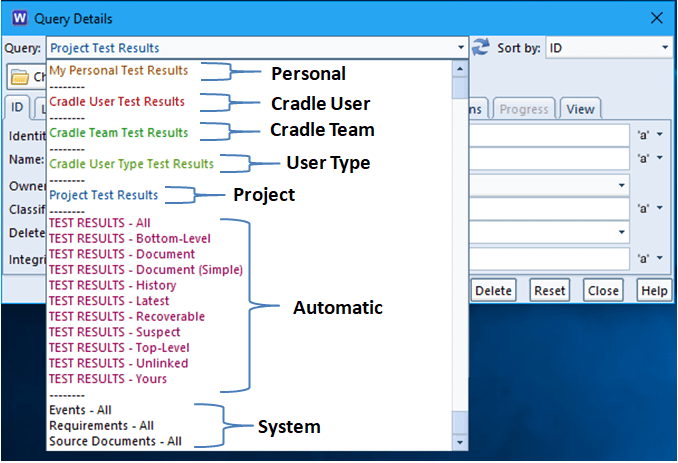This screenshot has width=678, height=463.
Task: Click the Delete button
Action: [x=493, y=291]
